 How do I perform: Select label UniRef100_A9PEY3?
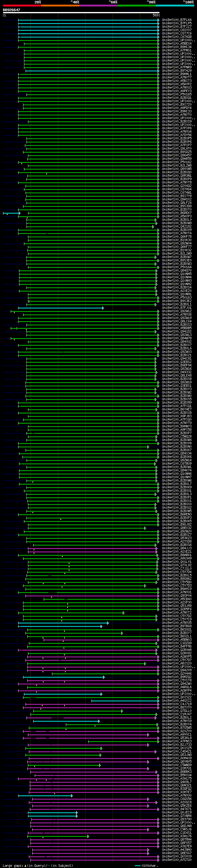coord(177,91)
